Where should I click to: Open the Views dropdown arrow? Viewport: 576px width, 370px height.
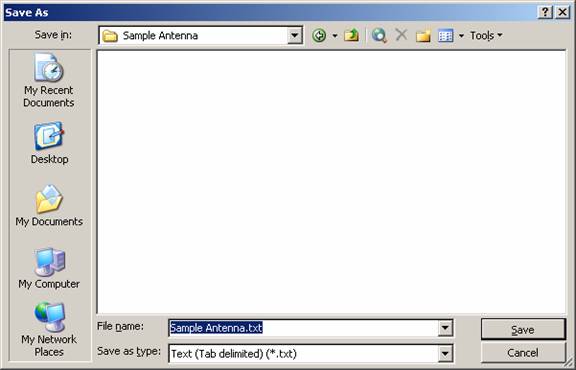(461, 36)
